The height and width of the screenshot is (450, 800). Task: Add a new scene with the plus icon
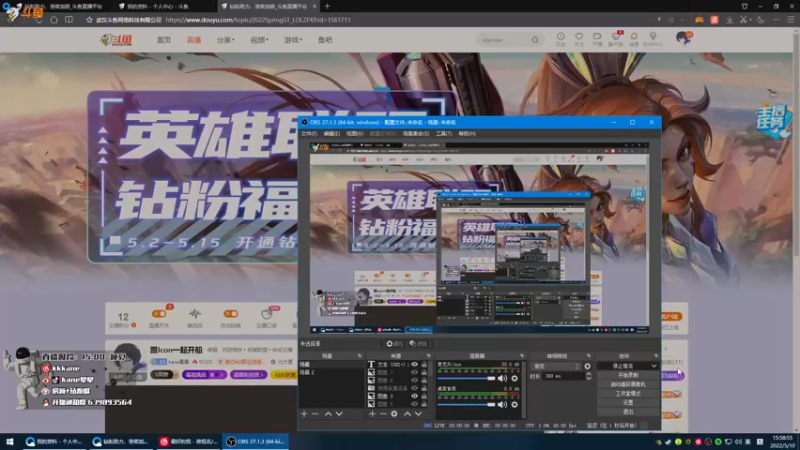click(x=304, y=414)
